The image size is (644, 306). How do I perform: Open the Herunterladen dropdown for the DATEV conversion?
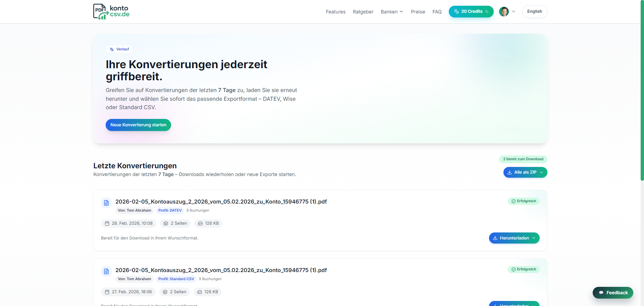pyautogui.click(x=514, y=238)
